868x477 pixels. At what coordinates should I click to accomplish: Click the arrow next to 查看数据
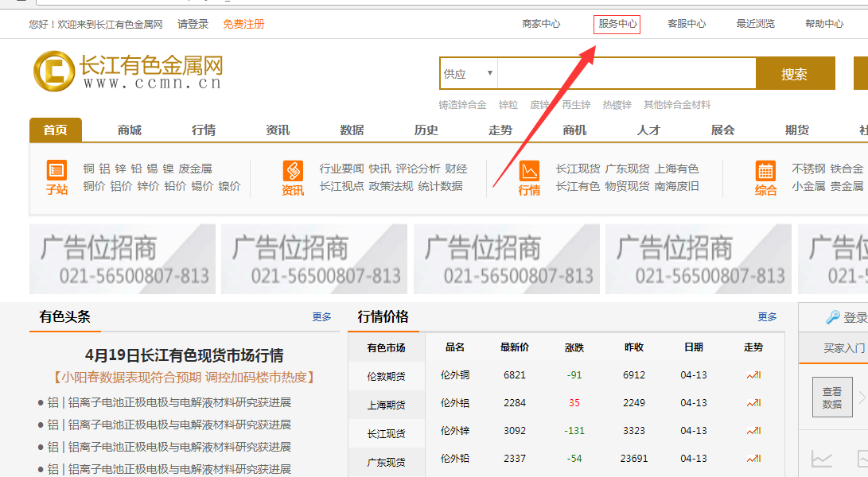click(x=862, y=397)
